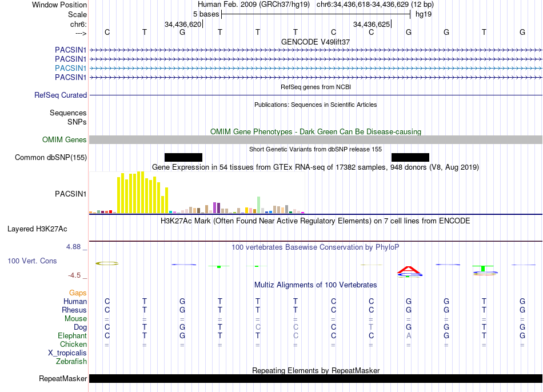Click 100 vertebrates Basewise Conservation by PhyloP
543x392 pixels.
(316, 247)
